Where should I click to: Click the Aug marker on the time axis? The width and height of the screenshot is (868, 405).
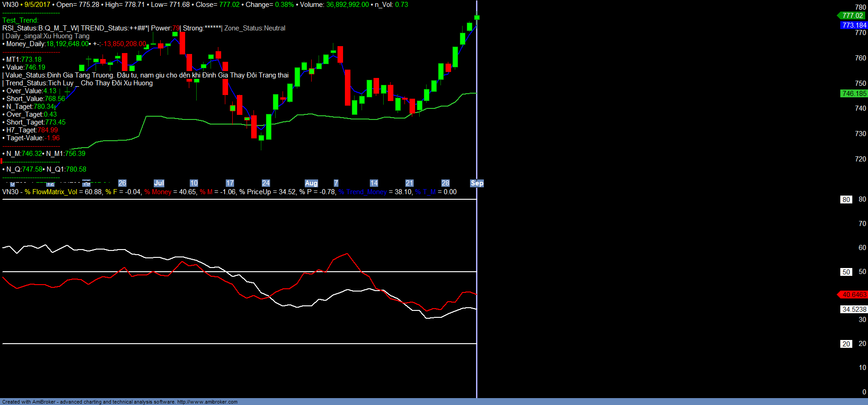point(311,183)
